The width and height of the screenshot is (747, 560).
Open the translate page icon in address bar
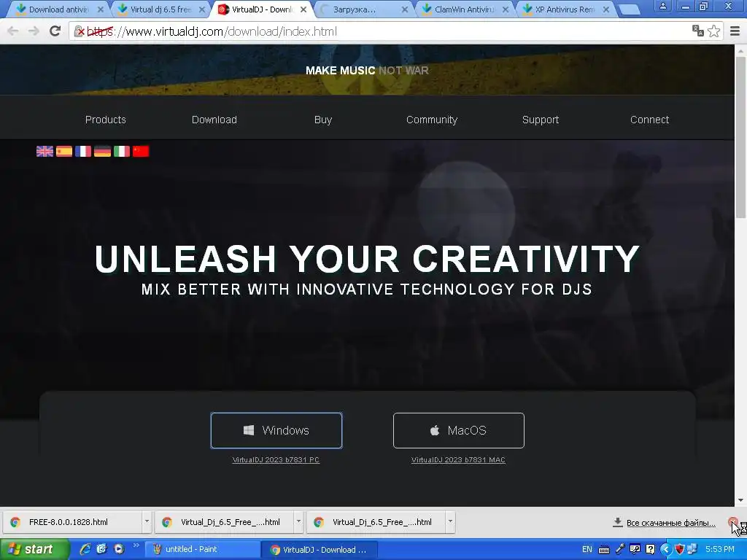(698, 31)
